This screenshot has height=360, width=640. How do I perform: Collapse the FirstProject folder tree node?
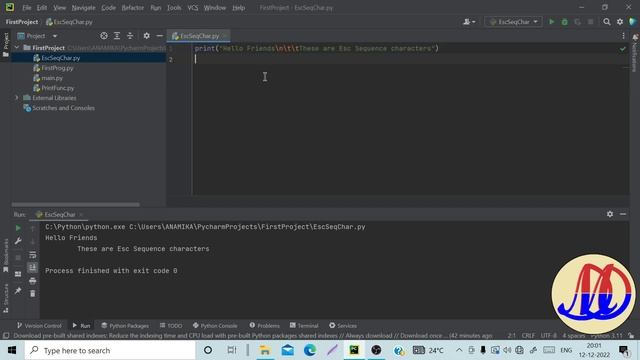17,48
